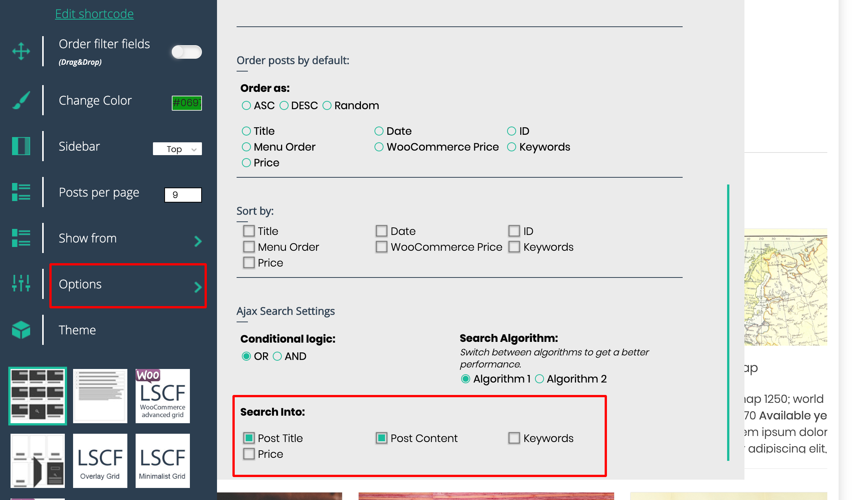Select the Options panel icon
868x500 pixels.
[x=21, y=284]
